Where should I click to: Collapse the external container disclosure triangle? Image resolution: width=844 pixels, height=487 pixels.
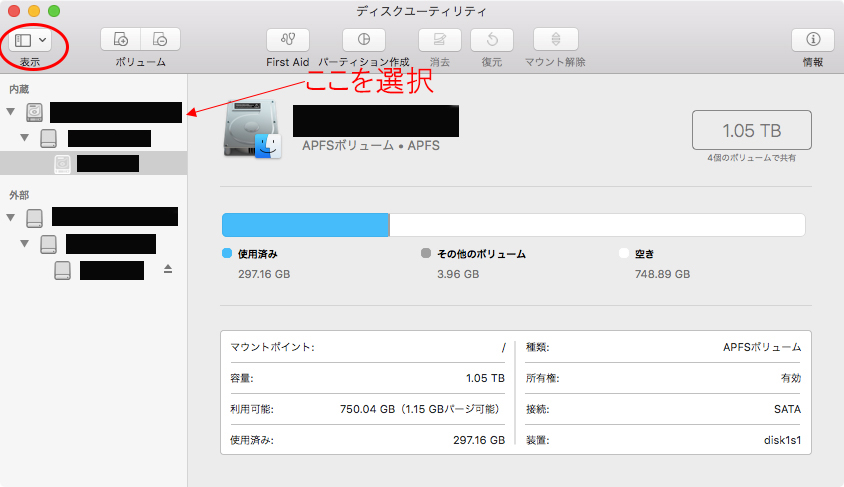tap(25, 243)
